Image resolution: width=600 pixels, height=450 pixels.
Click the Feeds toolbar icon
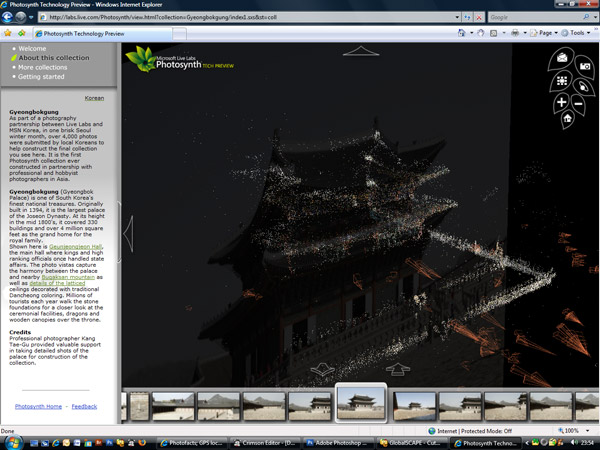click(493, 33)
